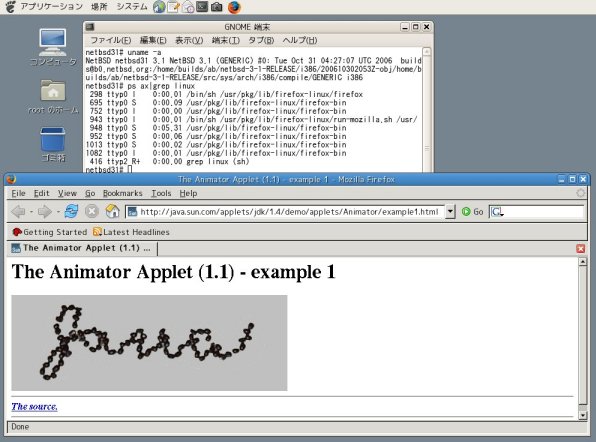
Task: Close the tab with the red X
Action: (580, 249)
